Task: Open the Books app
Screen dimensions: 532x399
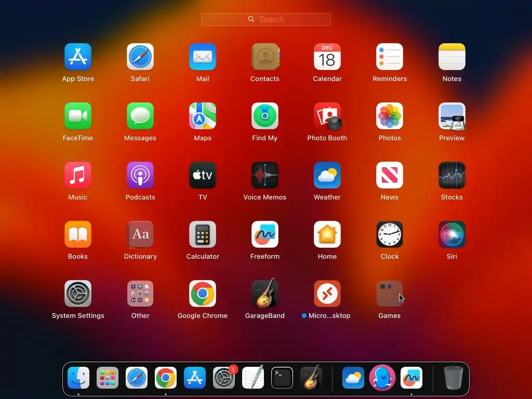Action: pos(78,234)
